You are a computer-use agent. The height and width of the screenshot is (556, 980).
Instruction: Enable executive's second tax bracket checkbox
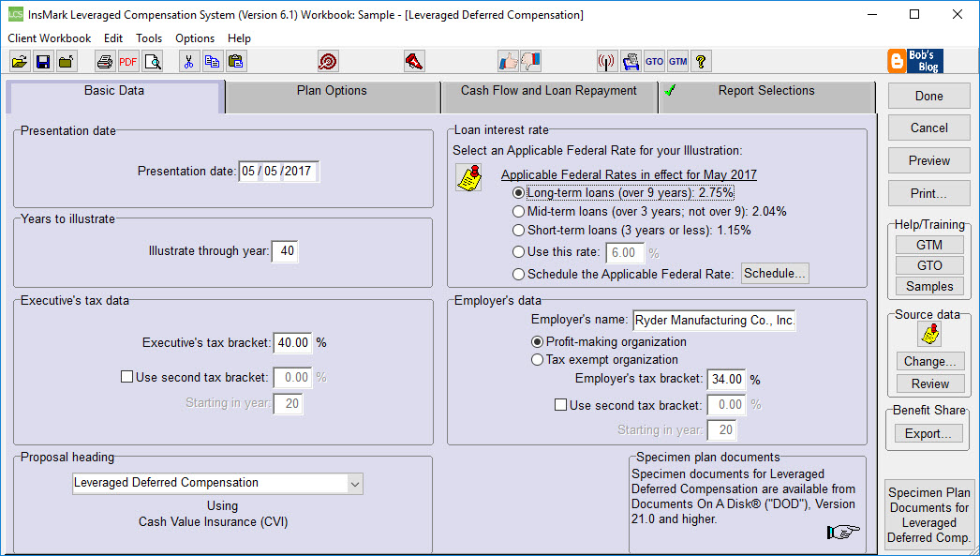coord(126,376)
